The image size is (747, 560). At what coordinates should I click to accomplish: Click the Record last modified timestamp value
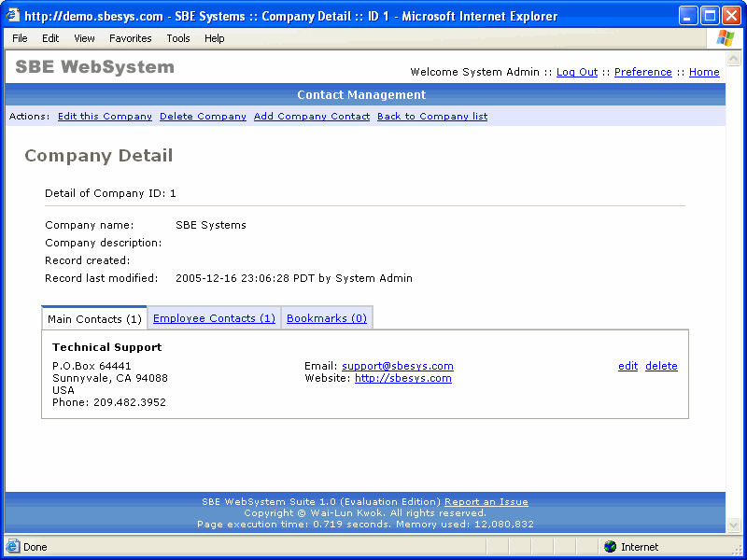coord(294,278)
